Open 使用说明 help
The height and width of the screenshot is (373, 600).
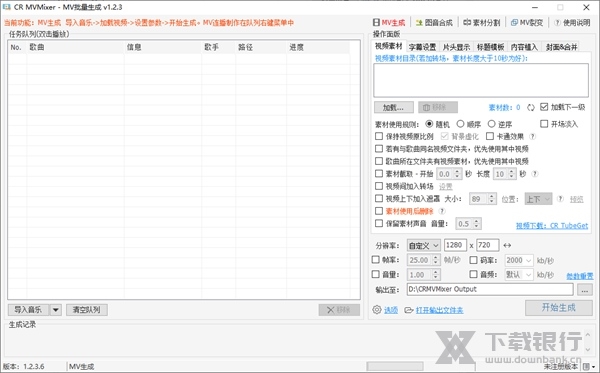click(x=572, y=23)
